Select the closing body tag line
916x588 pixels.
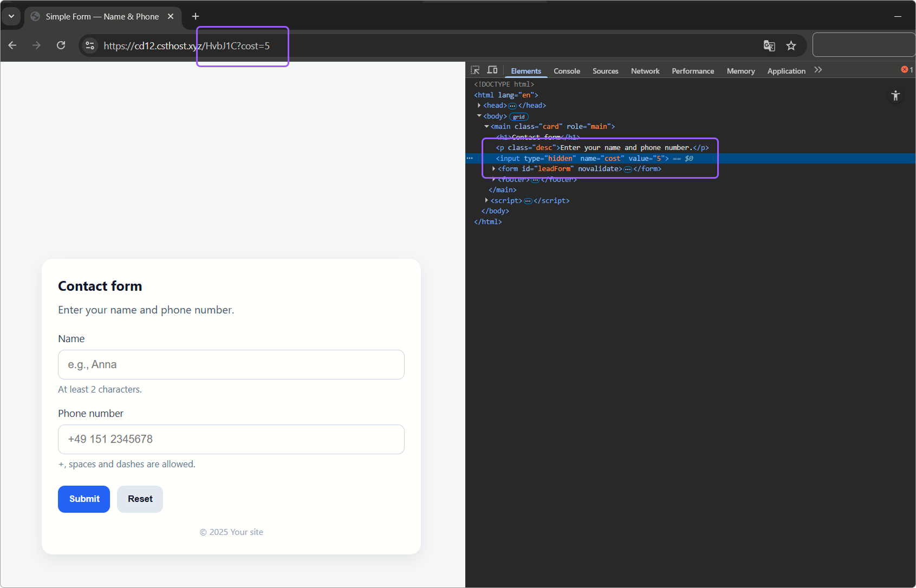495,211
